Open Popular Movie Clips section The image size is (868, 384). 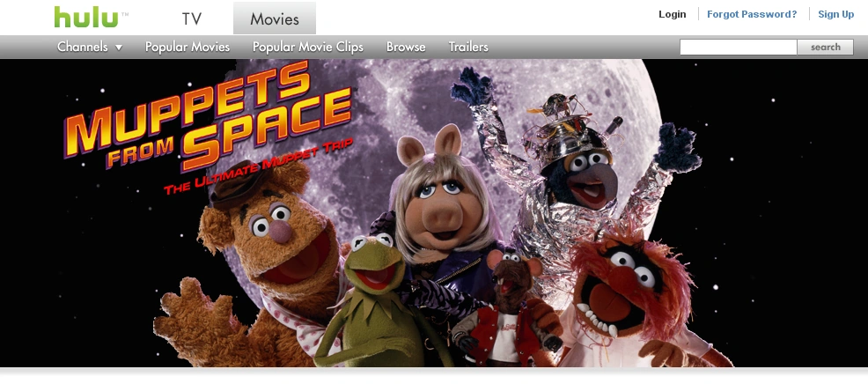point(308,47)
